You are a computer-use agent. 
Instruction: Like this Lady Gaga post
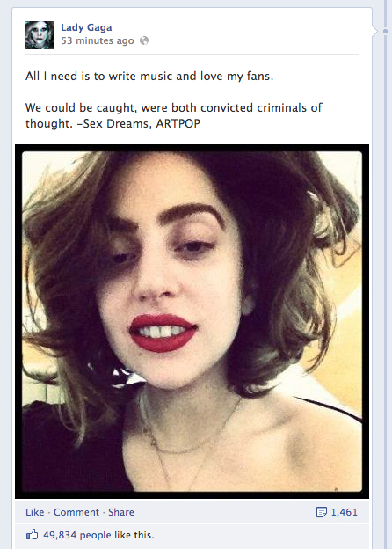coord(34,512)
